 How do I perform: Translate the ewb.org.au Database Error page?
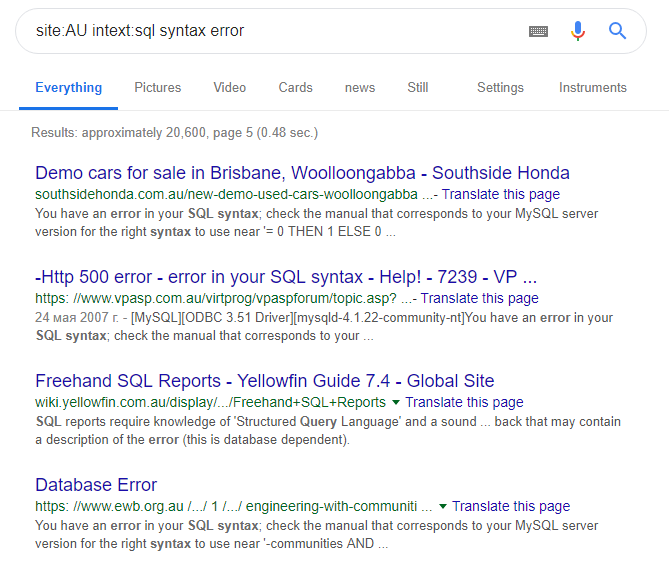point(511,506)
